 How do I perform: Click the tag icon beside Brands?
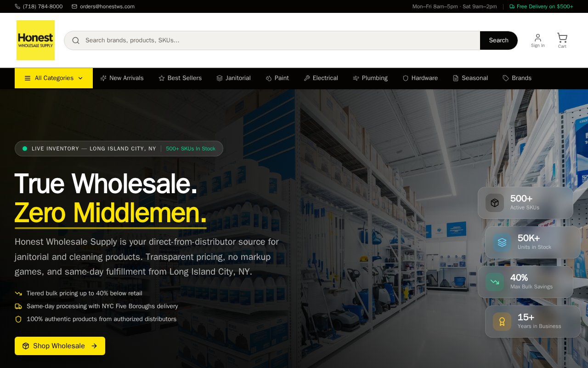(x=506, y=78)
